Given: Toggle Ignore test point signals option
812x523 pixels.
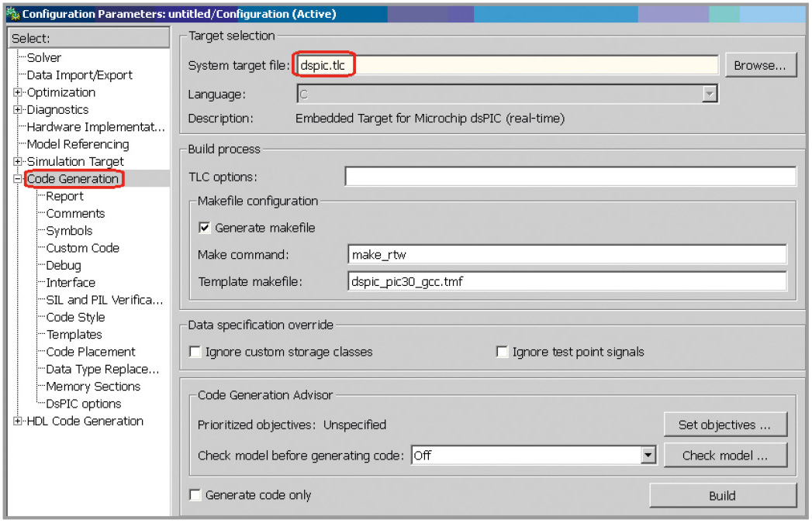Looking at the screenshot, I should click(x=502, y=352).
